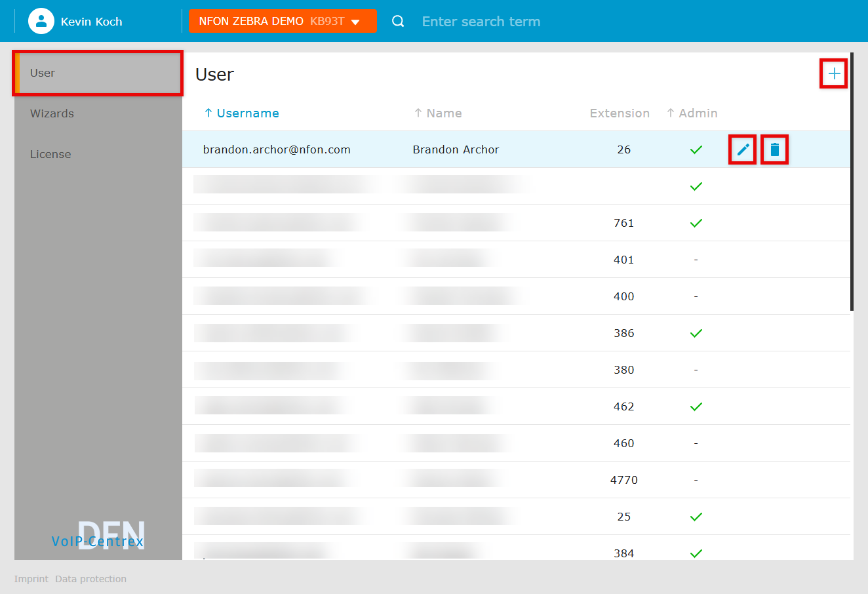Open the Imprint link
The height and width of the screenshot is (594, 868).
31,579
